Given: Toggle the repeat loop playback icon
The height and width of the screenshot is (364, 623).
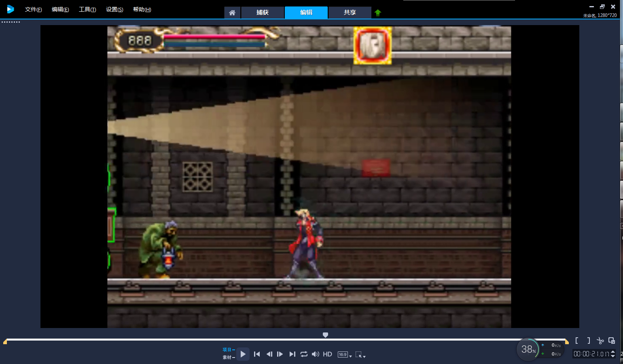Looking at the screenshot, I should click(304, 354).
